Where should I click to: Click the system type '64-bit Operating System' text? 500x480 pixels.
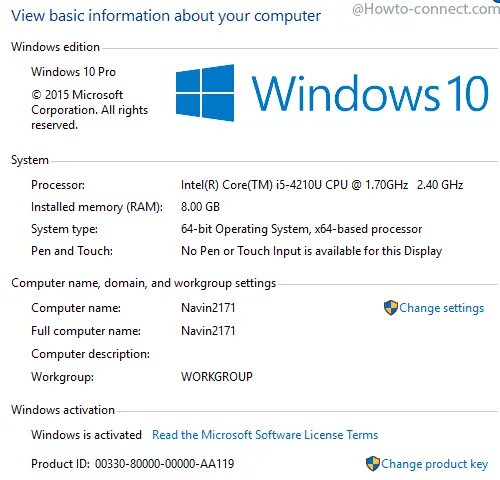pos(245,229)
